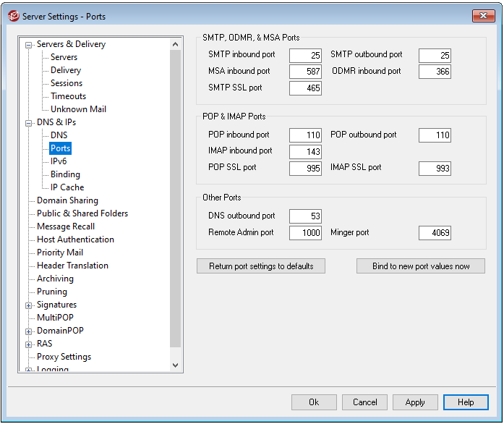Click the SMTP inbound port field
504x424 pixels.
click(305, 56)
